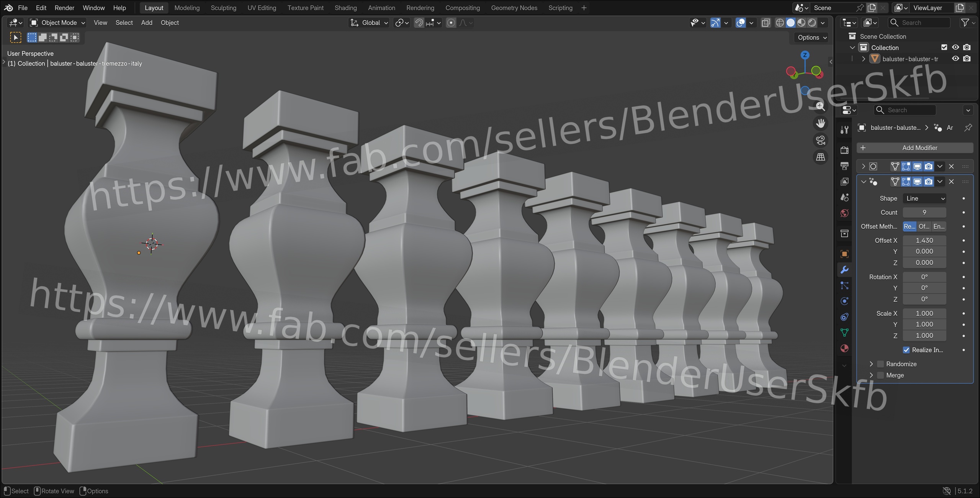980x498 pixels.
Task: Open the World properties tab (globe icon)
Action: (x=844, y=213)
